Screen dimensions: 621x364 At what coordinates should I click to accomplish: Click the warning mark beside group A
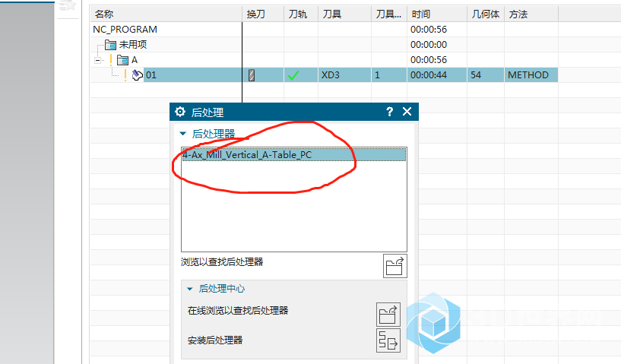click(111, 60)
